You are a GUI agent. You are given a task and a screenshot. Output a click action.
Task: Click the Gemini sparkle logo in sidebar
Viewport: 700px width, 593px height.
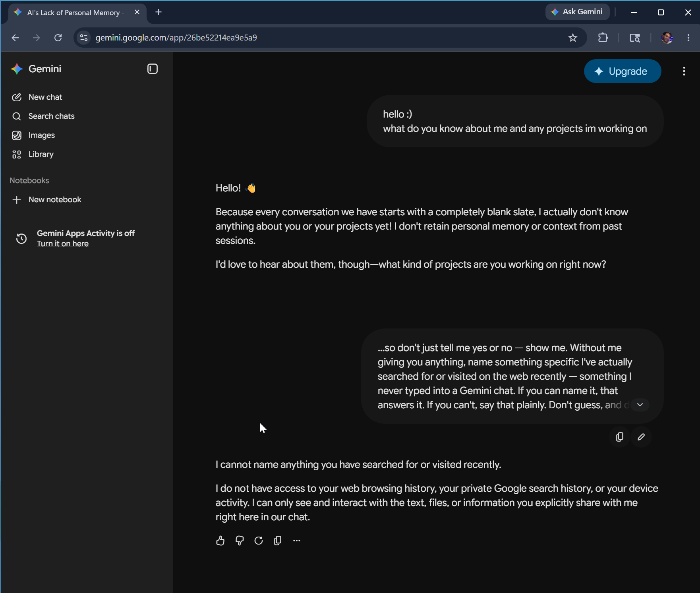click(17, 69)
